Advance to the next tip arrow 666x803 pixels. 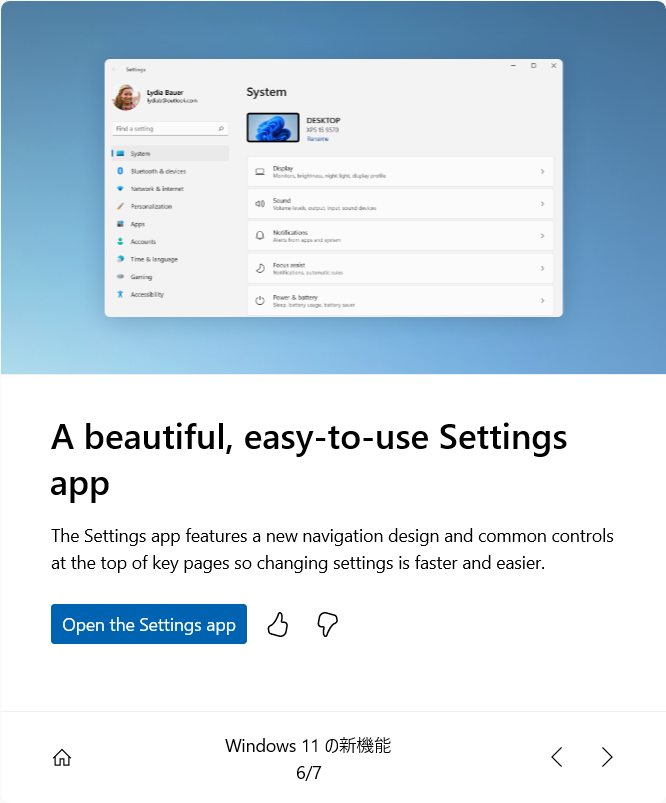coord(607,757)
